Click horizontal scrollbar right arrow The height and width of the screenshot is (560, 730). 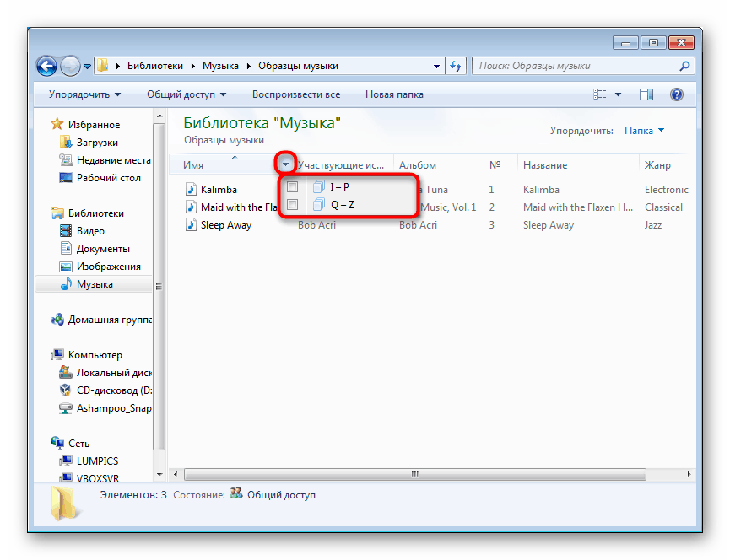click(689, 475)
